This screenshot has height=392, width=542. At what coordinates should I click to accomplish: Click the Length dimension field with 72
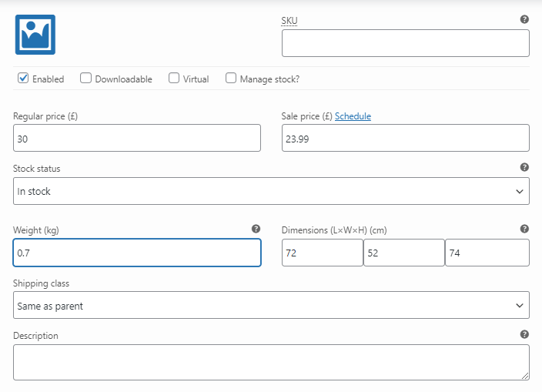point(322,253)
